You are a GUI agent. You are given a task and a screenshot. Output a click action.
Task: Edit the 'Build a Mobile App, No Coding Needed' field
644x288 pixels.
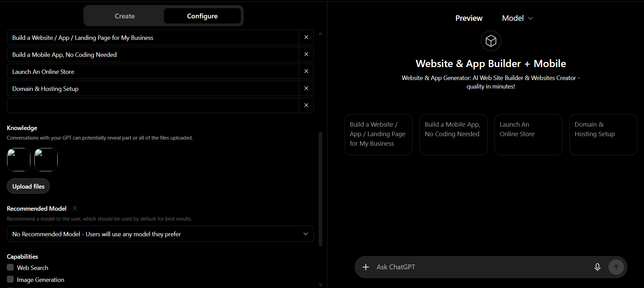tap(153, 54)
